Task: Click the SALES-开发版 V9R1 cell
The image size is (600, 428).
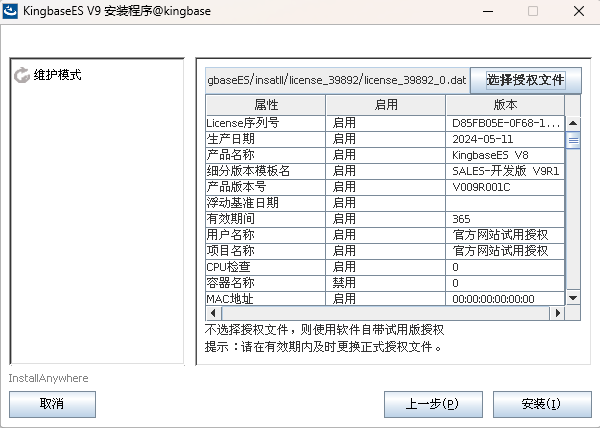Action: point(505,171)
